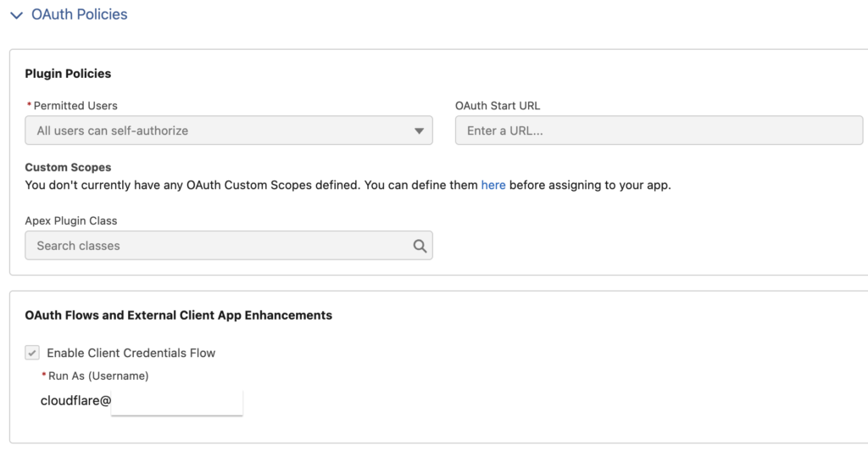
Task: Click the Plugin Policies heading
Action: [68, 74]
